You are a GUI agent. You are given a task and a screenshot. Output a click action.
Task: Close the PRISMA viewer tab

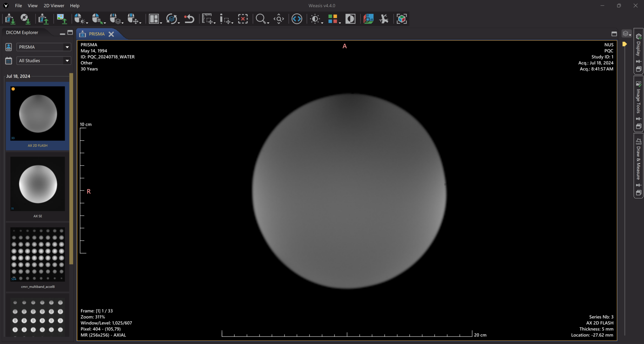(x=111, y=34)
